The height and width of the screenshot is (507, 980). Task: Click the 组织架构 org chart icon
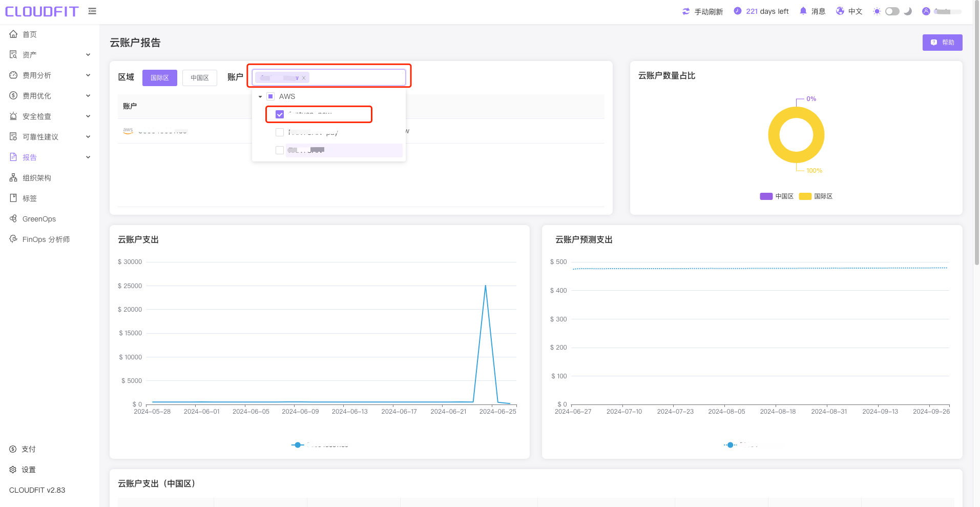point(13,177)
